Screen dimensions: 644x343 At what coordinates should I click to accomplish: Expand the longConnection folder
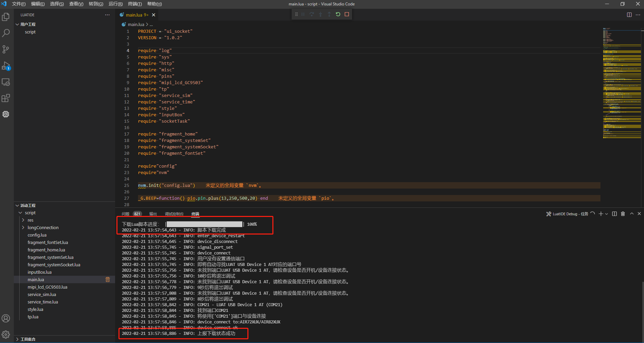[23, 228]
